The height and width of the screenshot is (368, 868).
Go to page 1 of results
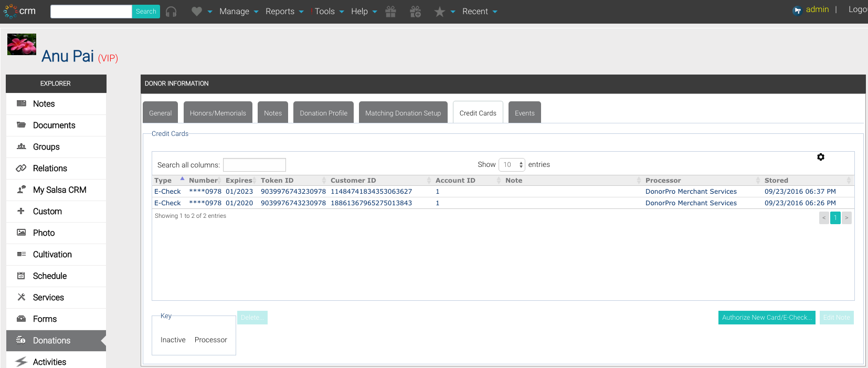[835, 218]
